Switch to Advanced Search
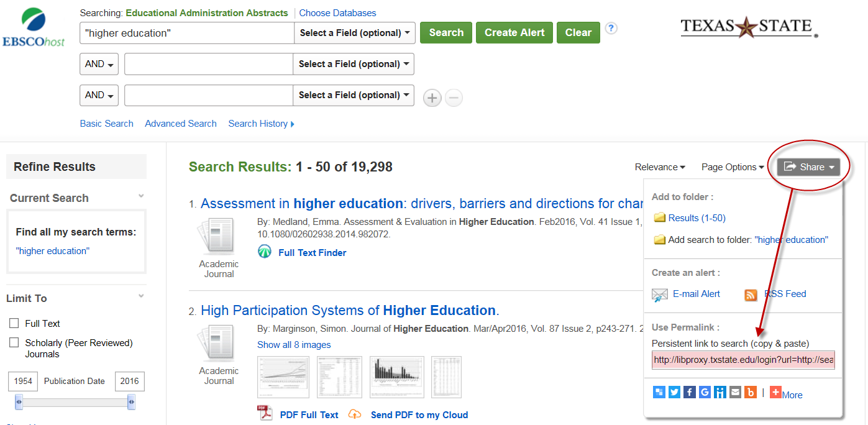Screen dimensions: 868x425 pyautogui.click(x=180, y=123)
